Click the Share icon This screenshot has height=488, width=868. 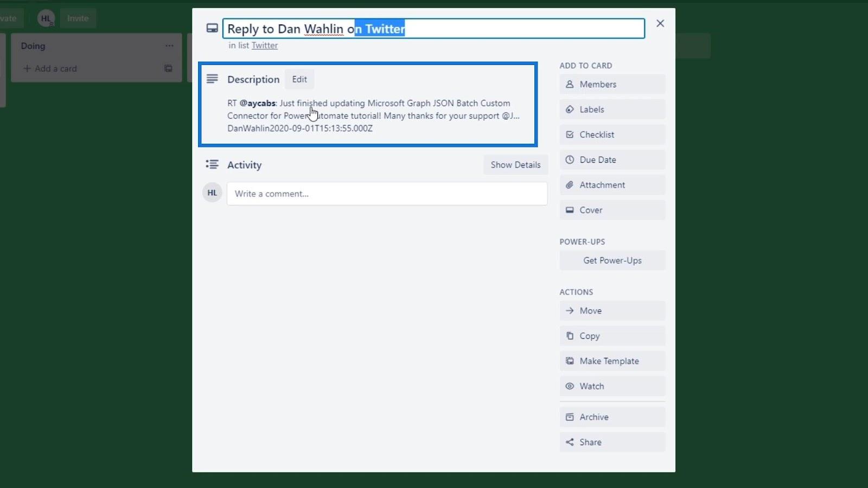pyautogui.click(x=570, y=442)
